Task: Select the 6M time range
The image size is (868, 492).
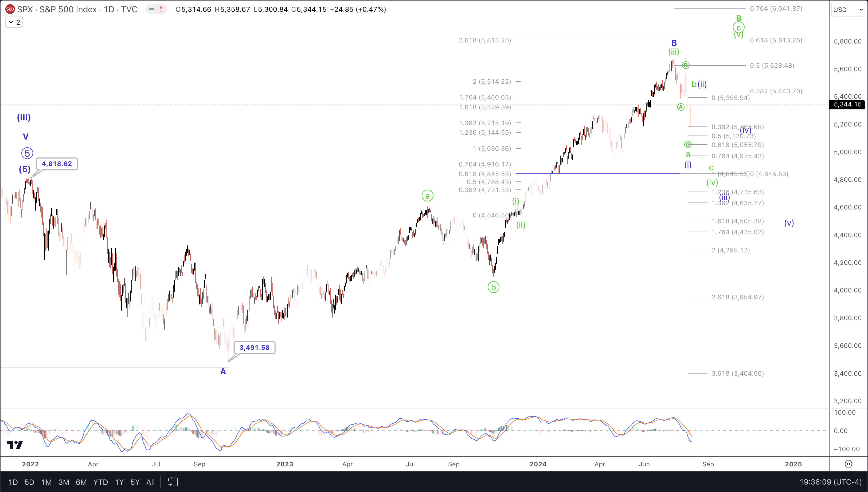Action: point(81,482)
